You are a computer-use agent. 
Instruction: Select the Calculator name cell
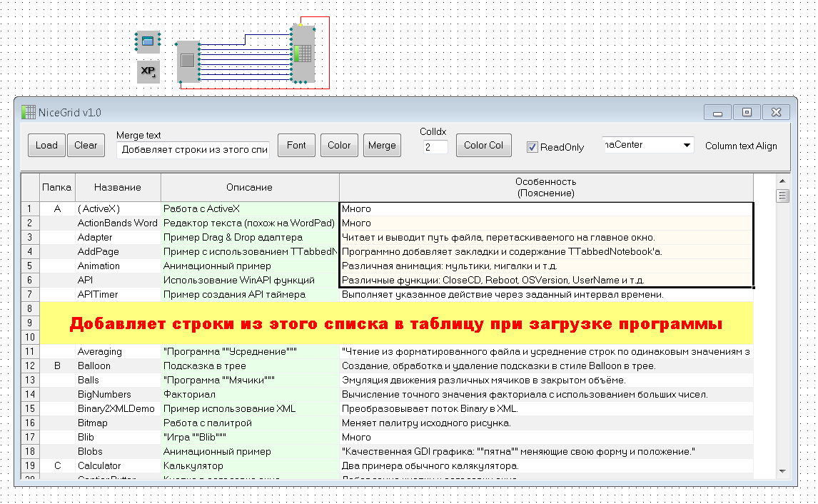118,466
